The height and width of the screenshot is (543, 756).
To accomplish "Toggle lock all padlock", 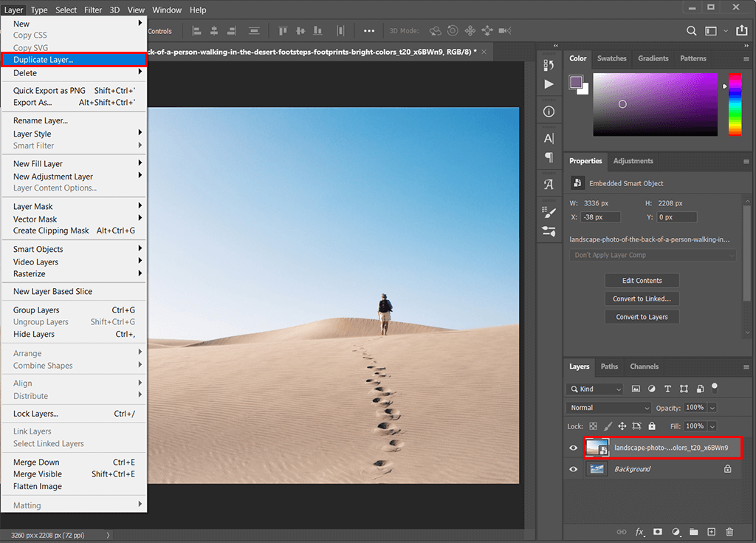I will [652, 426].
